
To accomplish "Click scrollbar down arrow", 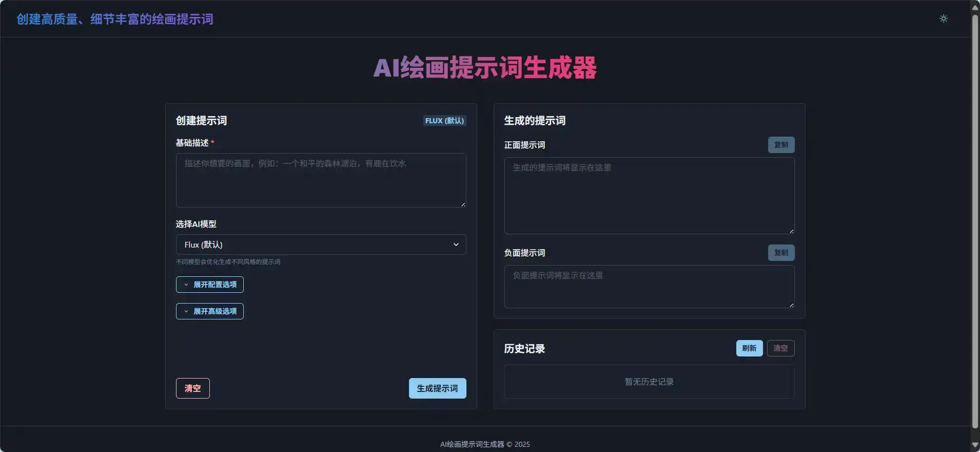I will point(975,445).
